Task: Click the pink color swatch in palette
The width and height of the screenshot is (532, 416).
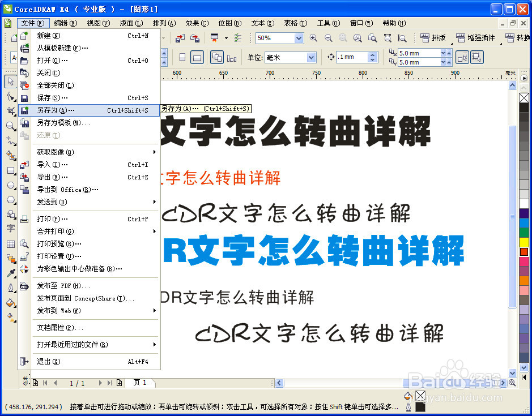Action: pyautogui.click(x=524, y=261)
